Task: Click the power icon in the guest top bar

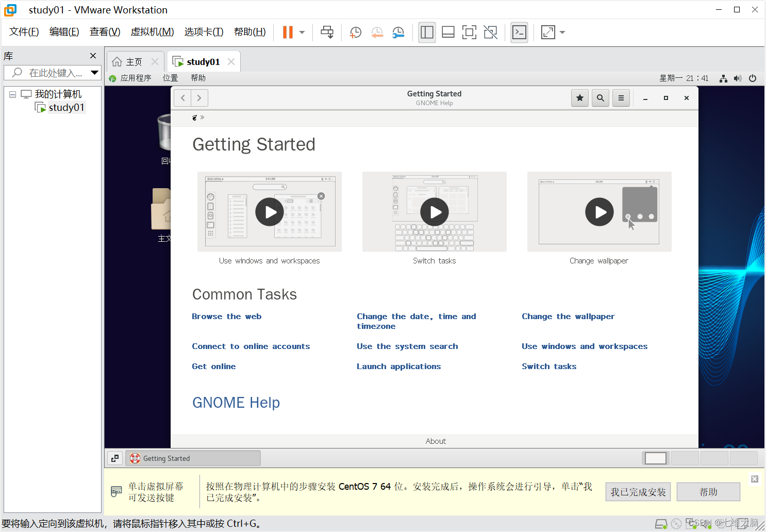Action: click(x=753, y=78)
